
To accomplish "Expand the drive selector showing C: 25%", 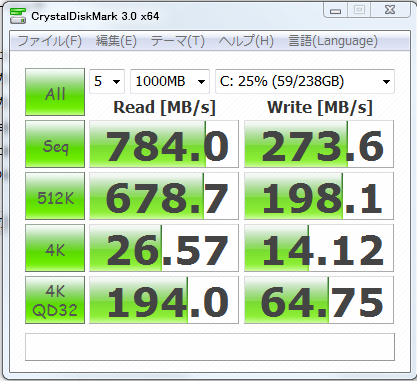I will coord(305,81).
